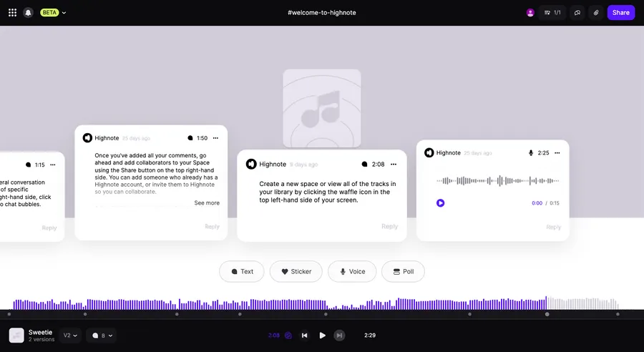644x352 pixels.
Task: Reply to the 1:50 comment
Action: tap(212, 227)
